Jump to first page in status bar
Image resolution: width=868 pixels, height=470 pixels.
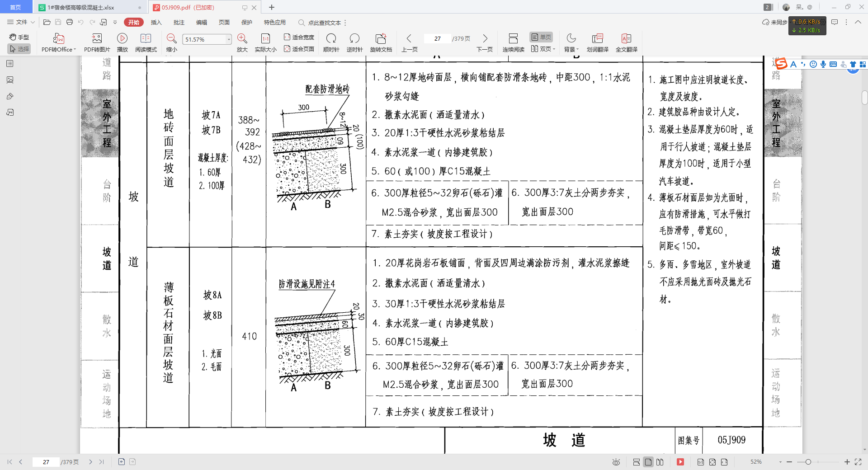coord(9,462)
